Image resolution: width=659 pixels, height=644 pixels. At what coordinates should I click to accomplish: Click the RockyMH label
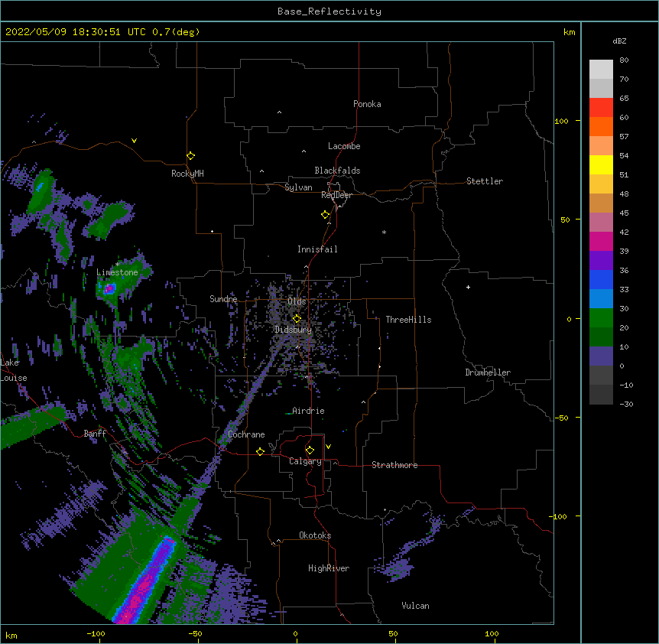pyautogui.click(x=187, y=173)
